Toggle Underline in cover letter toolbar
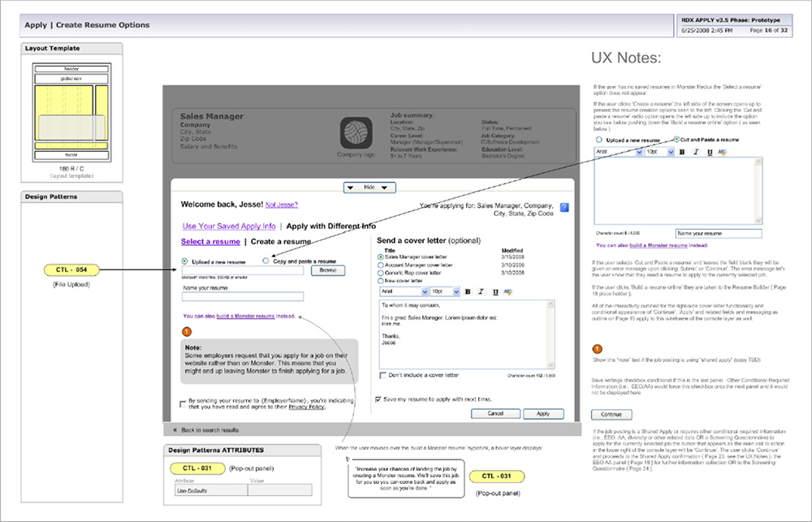This screenshot has width=812, height=522. 495,292
